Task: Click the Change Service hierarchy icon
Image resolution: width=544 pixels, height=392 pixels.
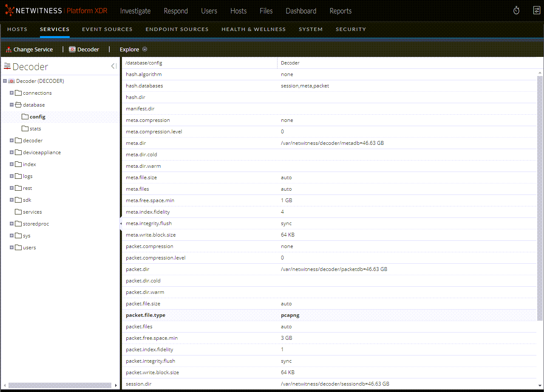Action: point(8,49)
